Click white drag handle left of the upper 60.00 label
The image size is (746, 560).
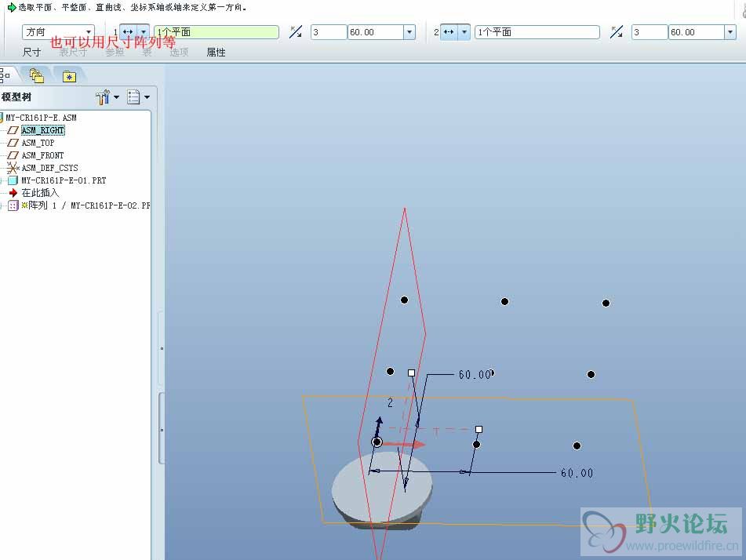(x=412, y=373)
